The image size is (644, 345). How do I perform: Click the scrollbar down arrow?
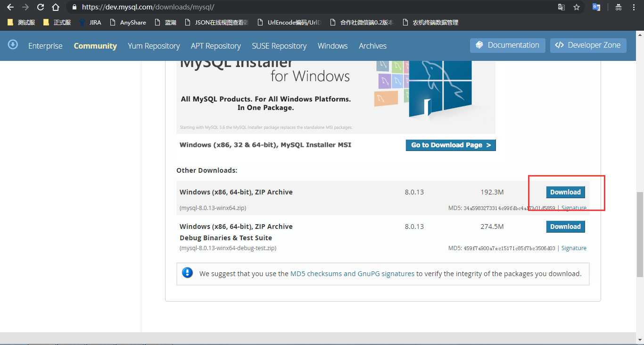[x=640, y=340]
